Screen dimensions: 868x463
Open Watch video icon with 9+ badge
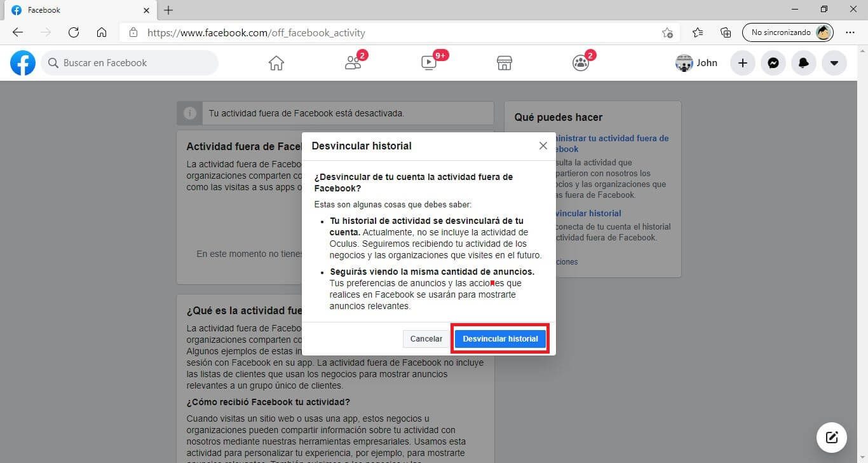coord(430,62)
